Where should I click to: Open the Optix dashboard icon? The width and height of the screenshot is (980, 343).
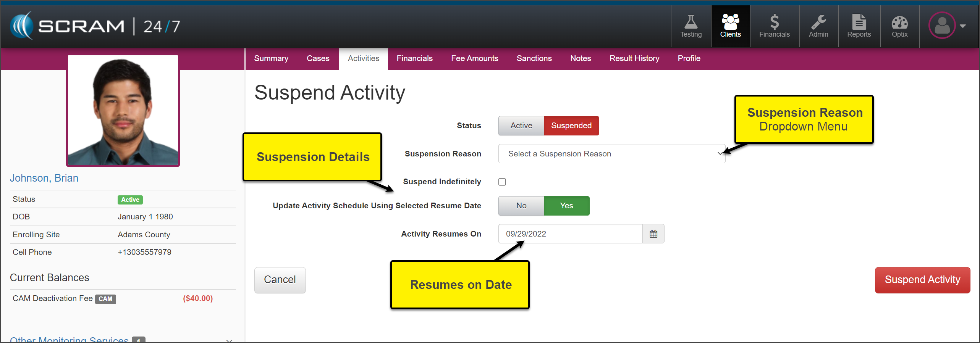pyautogui.click(x=899, y=22)
